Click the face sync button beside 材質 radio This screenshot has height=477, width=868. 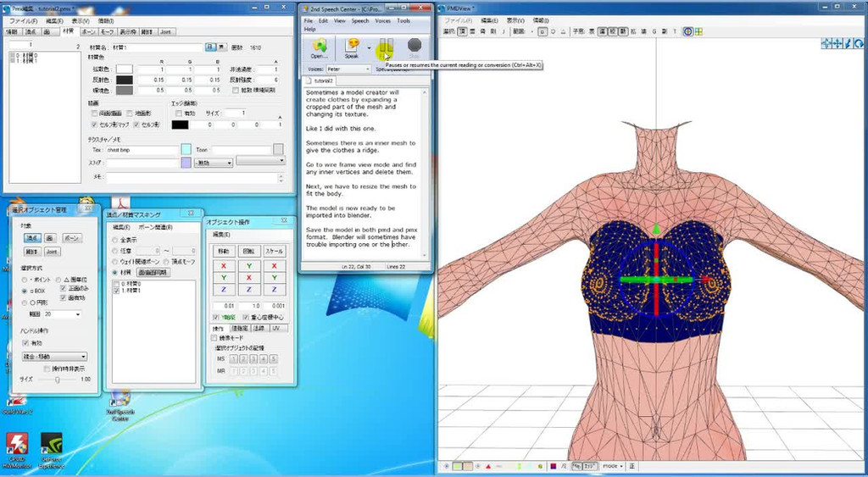153,273
